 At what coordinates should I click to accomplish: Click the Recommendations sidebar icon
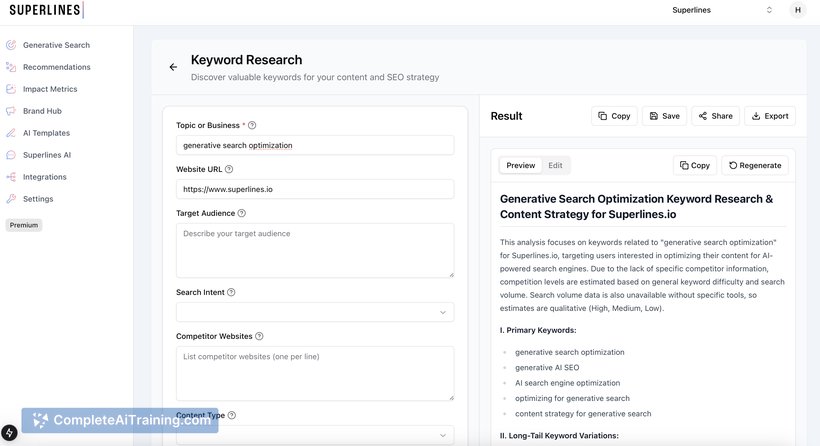click(x=10, y=67)
